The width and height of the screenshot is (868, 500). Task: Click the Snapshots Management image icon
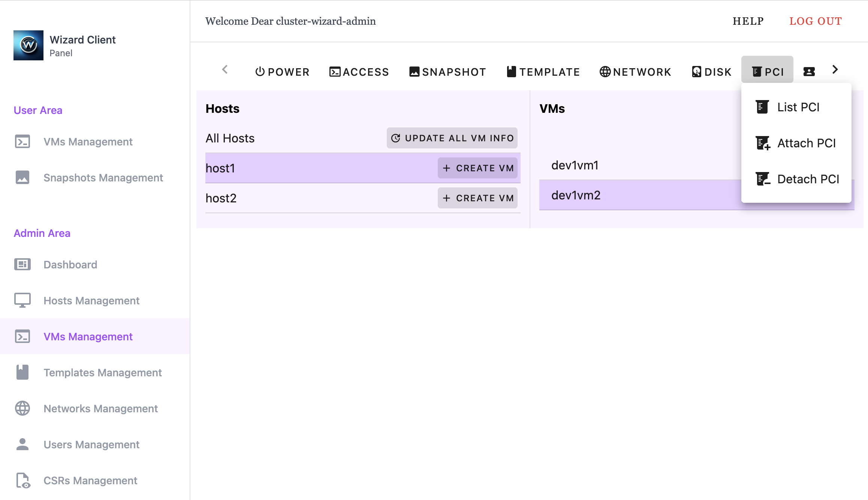point(22,178)
